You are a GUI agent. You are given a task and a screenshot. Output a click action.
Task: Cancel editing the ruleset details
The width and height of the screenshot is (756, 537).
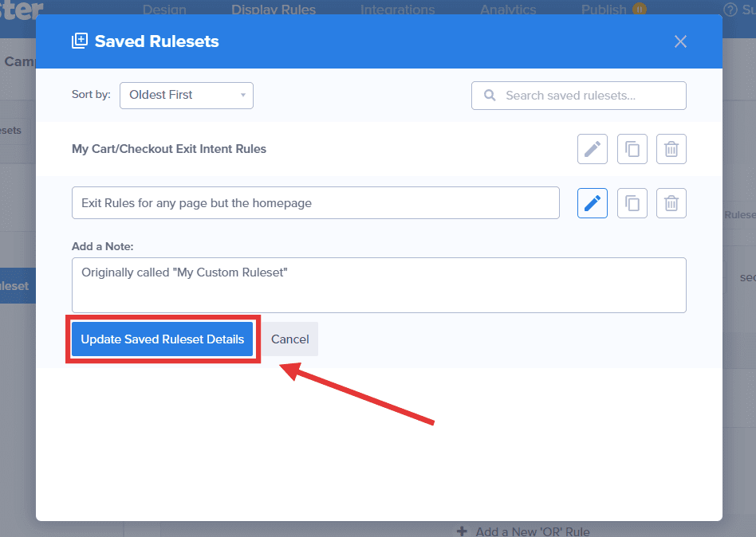[x=289, y=339]
